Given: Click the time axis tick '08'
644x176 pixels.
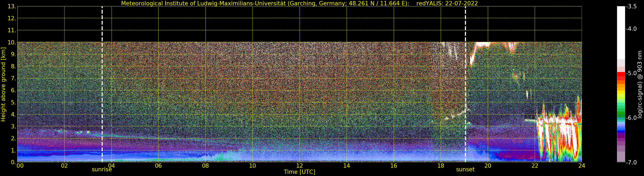Looking at the screenshot, I should coord(205,166).
